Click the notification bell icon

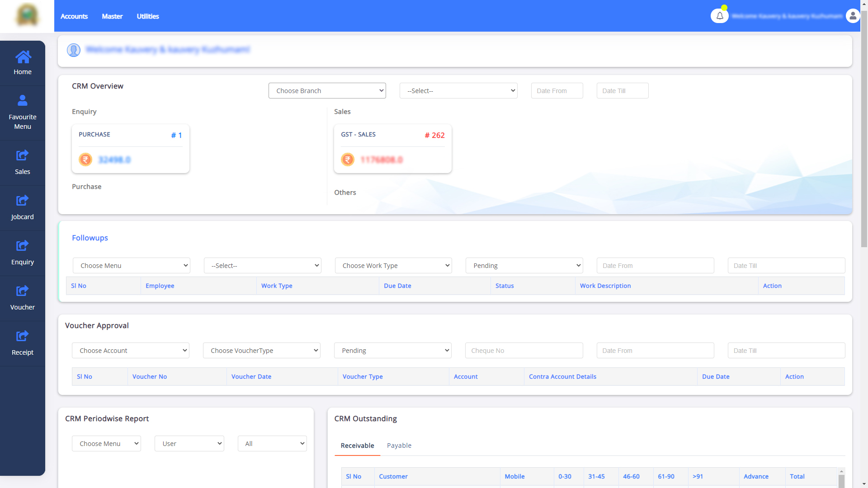[719, 16]
